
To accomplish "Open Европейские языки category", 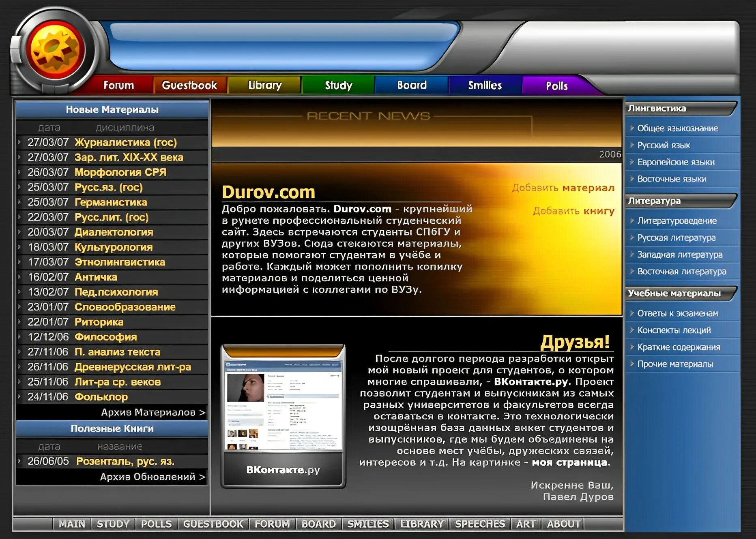I will point(676,163).
